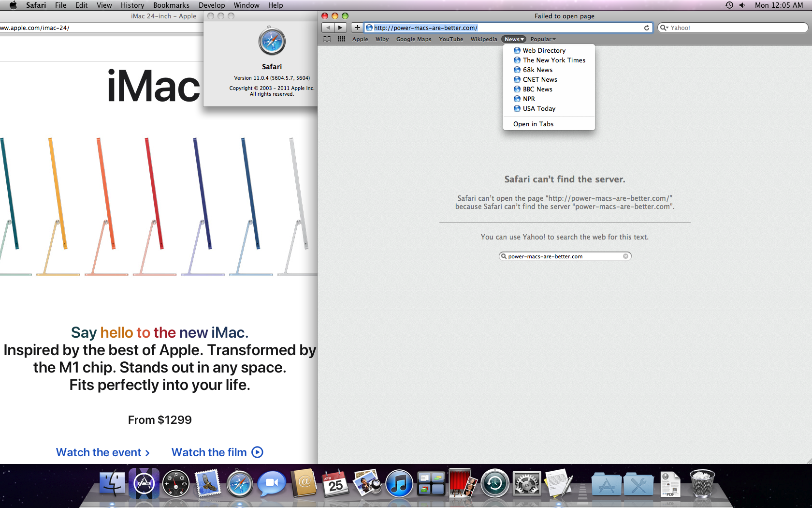Open YouTube bookmark
The width and height of the screenshot is (812, 508).
click(451, 39)
